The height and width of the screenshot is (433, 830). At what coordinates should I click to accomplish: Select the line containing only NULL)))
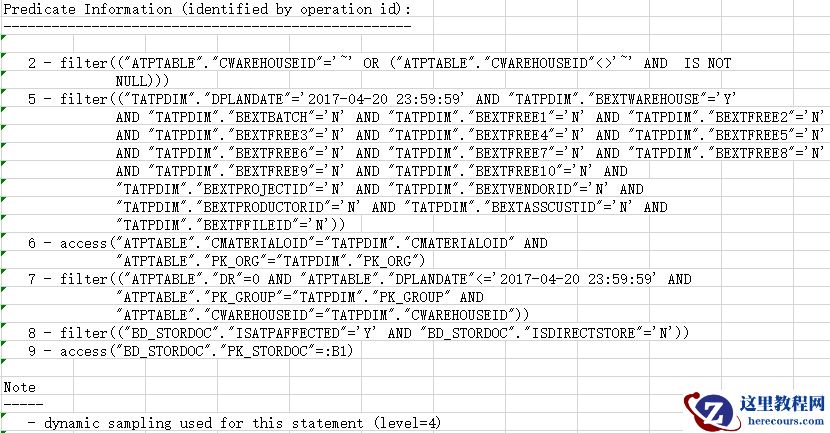click(143, 80)
